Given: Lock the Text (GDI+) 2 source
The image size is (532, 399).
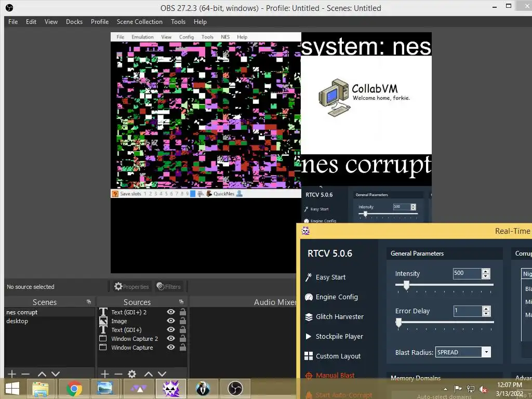Looking at the screenshot, I should coord(182,312).
